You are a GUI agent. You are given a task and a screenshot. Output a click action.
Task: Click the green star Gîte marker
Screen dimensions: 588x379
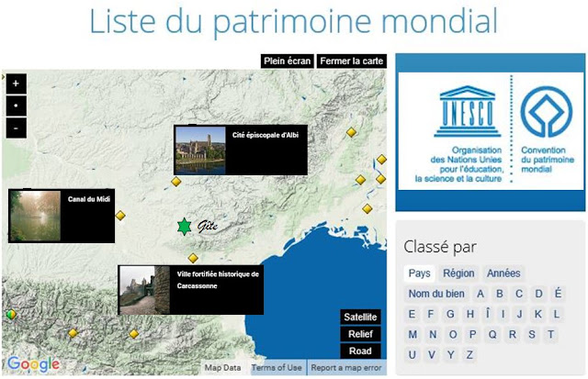[x=184, y=227]
